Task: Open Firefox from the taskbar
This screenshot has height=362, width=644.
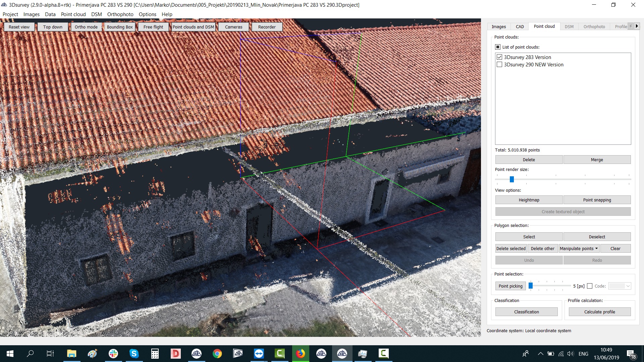Action: (x=301, y=354)
